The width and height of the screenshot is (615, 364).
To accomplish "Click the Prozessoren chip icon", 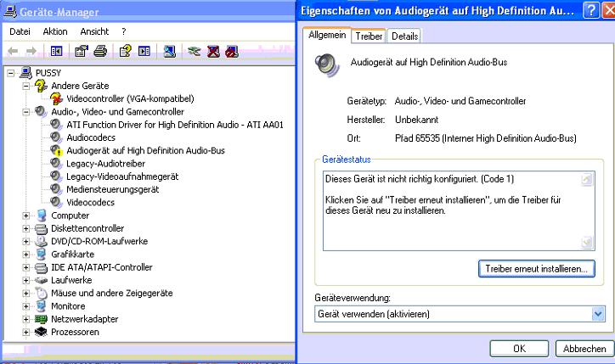I will [x=41, y=332].
